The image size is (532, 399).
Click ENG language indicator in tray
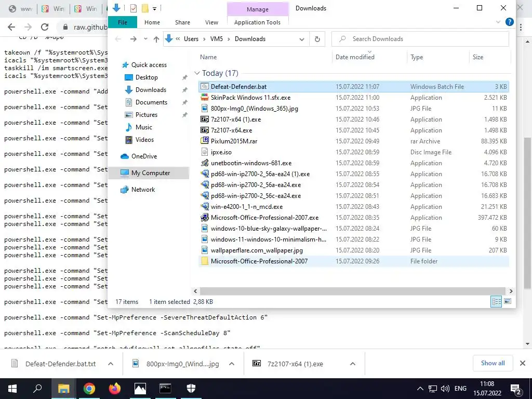[x=460, y=389]
